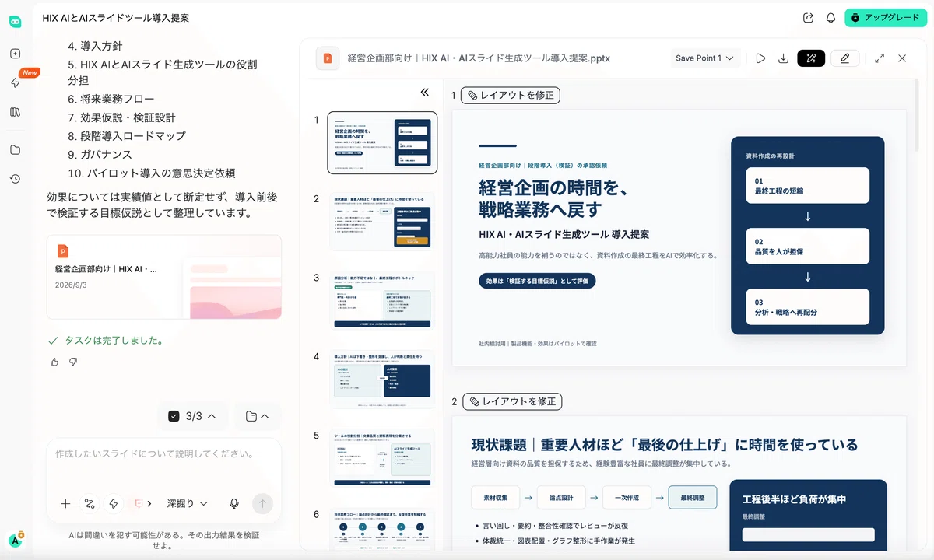Start a new chat with the plus icon
This screenshot has height=560, width=934.
(15, 54)
